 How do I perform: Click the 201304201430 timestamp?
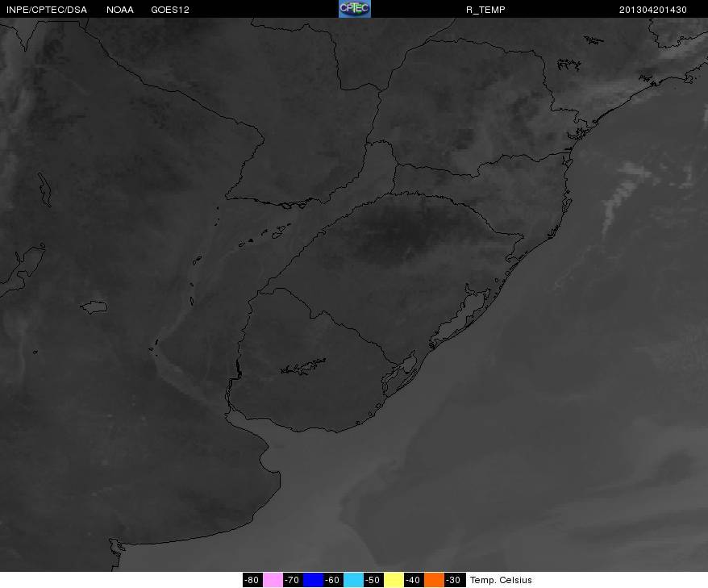tap(653, 10)
